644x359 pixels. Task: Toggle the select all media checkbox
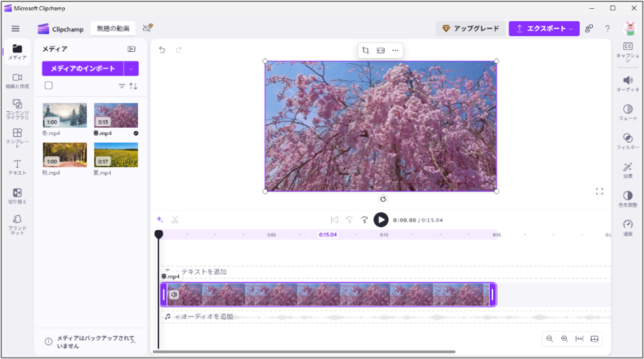(x=48, y=85)
